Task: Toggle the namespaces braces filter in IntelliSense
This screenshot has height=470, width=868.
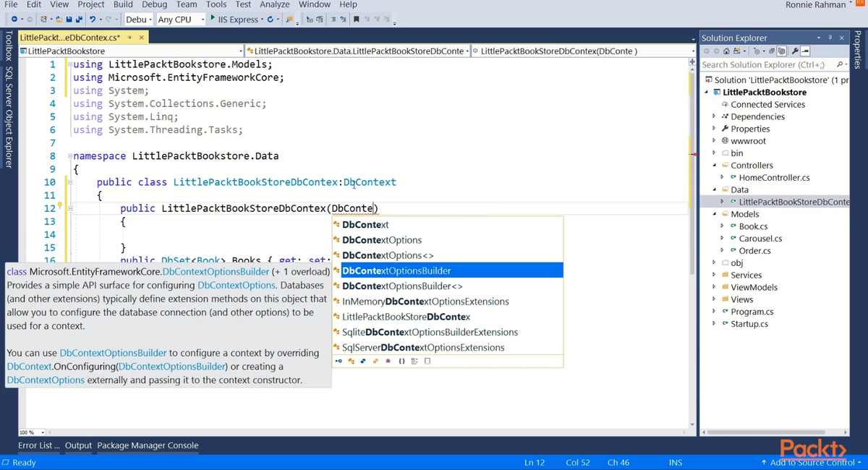Action: tap(401, 361)
